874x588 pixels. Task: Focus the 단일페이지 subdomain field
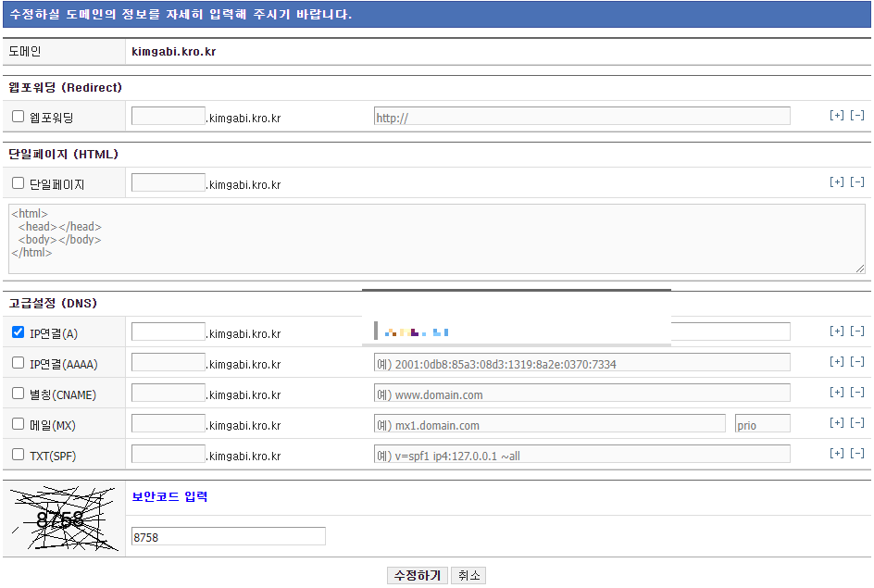[x=169, y=182]
